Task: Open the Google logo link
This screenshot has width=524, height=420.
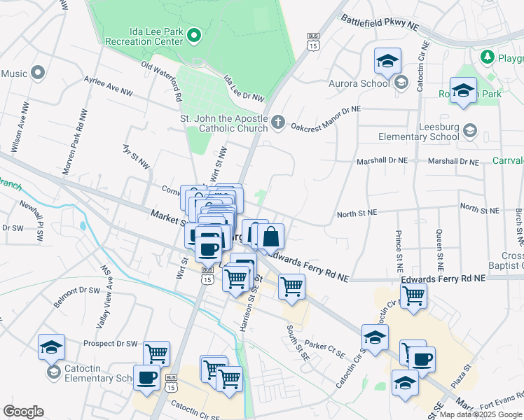Action: (x=23, y=412)
